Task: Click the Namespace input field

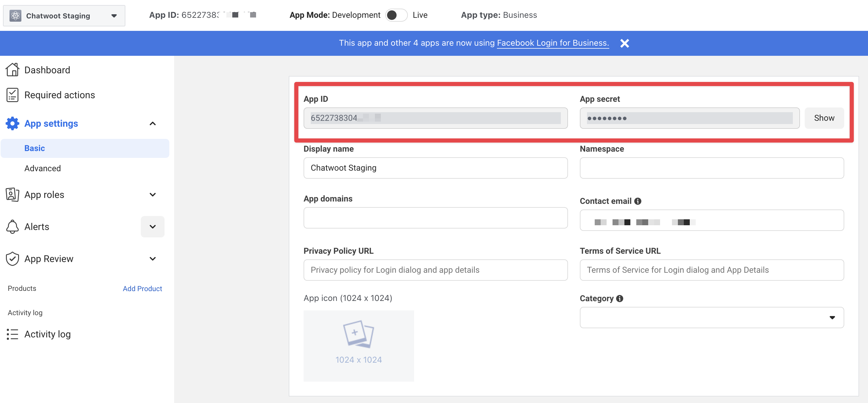Action: [712, 168]
